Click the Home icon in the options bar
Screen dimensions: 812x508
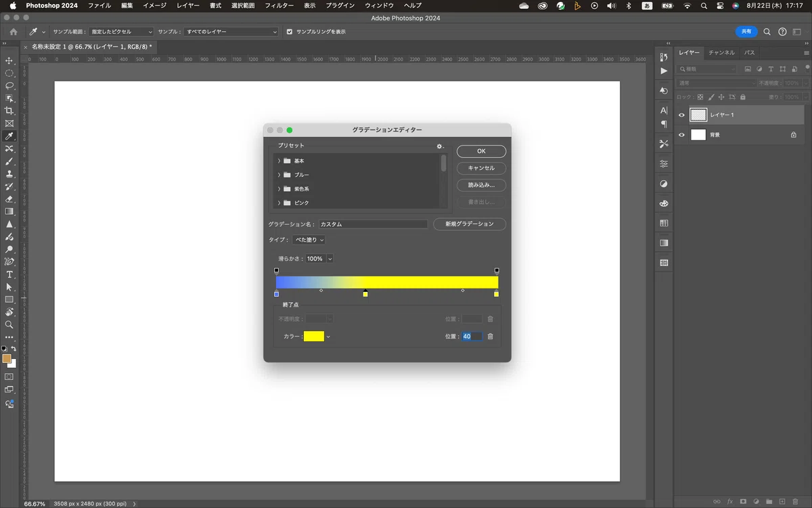tap(14, 32)
